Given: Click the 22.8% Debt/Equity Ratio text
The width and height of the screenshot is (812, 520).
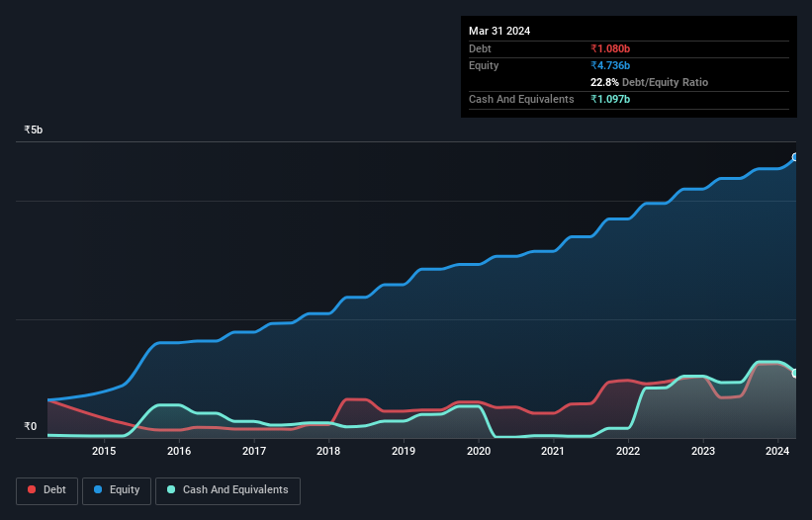Looking at the screenshot, I should pos(649,82).
